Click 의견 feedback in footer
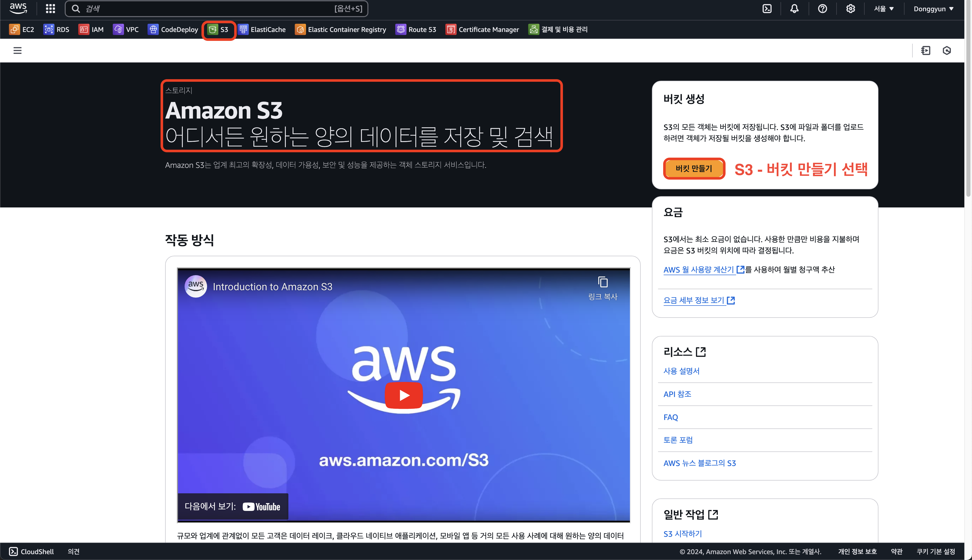 point(73,551)
